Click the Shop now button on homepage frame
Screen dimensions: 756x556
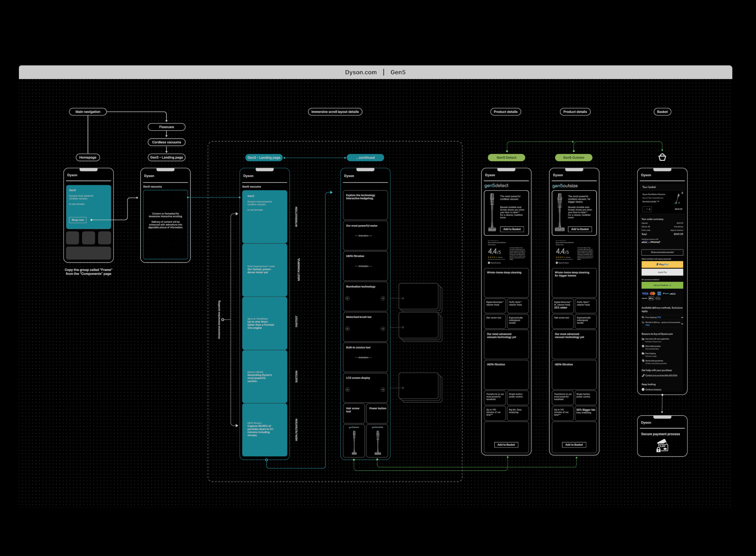[78, 220]
